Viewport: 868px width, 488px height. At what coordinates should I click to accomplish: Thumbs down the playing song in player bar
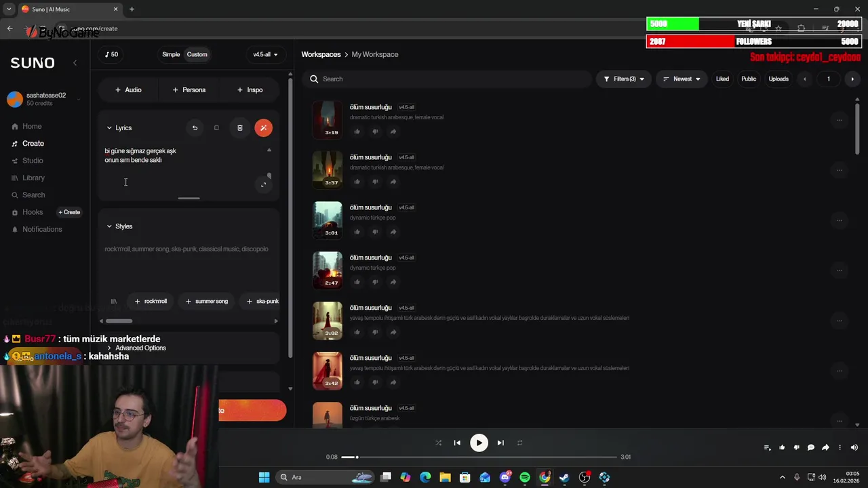796,447
